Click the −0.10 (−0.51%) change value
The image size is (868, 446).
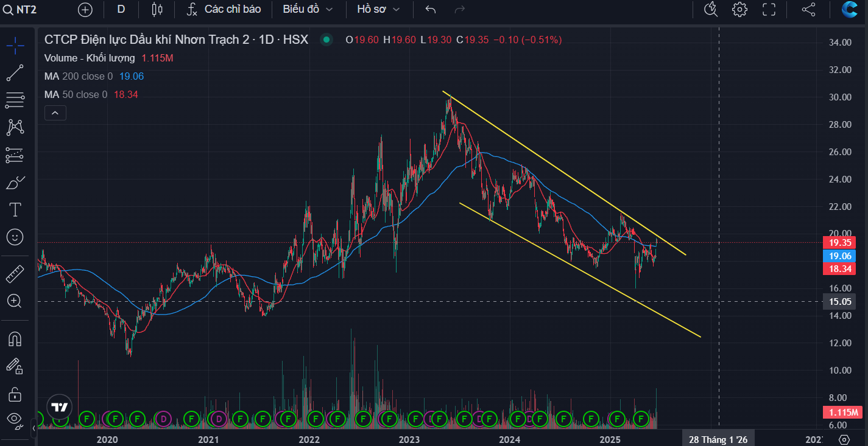point(528,40)
